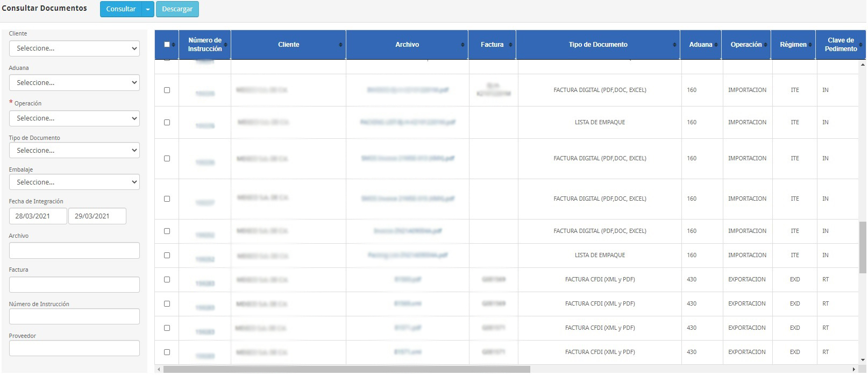Open the Operación dropdown filter
868x375 pixels.
[74, 118]
